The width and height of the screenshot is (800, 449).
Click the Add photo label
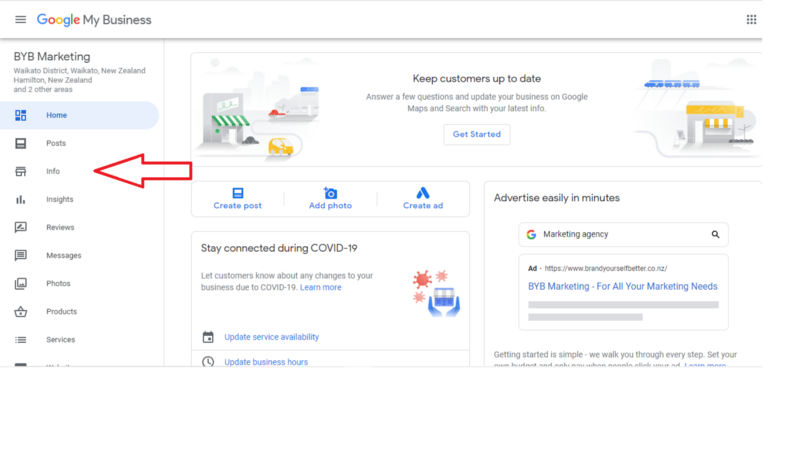(330, 206)
